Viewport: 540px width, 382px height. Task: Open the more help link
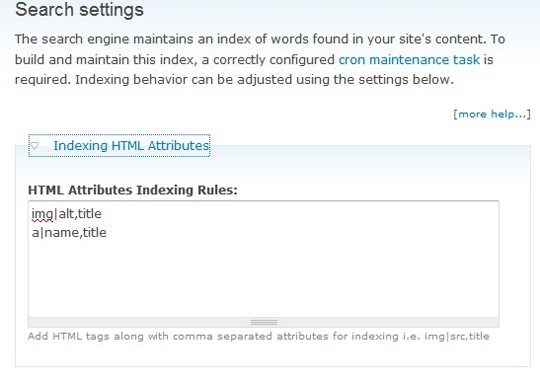[x=492, y=114]
